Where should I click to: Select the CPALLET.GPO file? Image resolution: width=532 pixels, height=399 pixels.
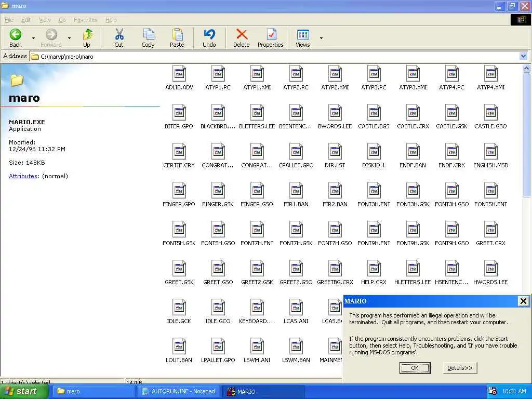click(296, 156)
